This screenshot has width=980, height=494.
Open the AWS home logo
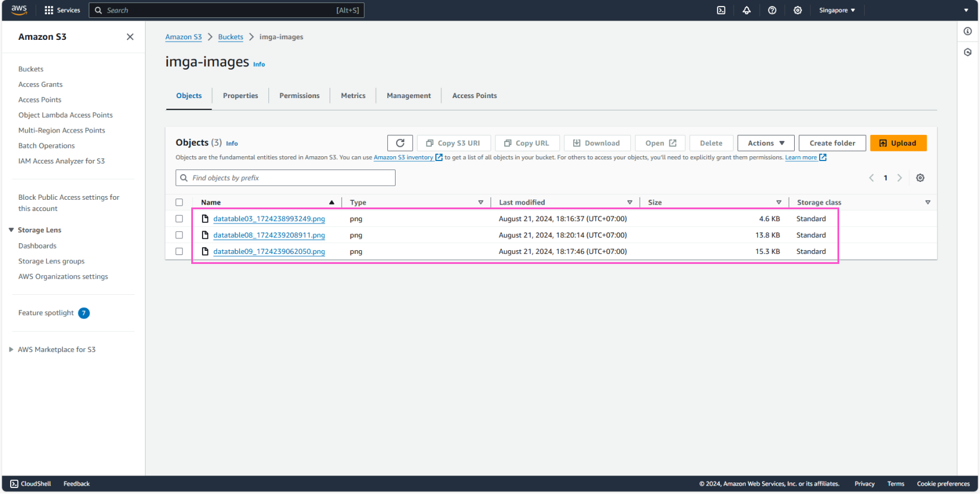(19, 10)
